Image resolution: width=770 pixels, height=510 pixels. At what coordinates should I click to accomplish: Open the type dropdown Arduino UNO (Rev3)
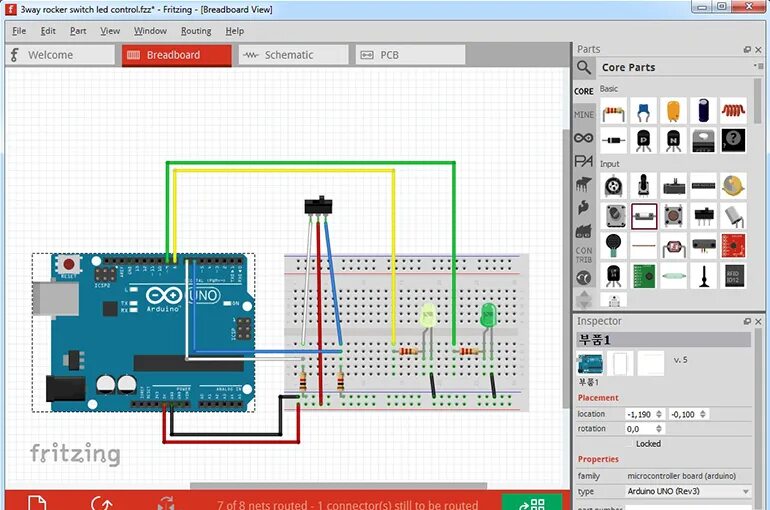point(688,491)
